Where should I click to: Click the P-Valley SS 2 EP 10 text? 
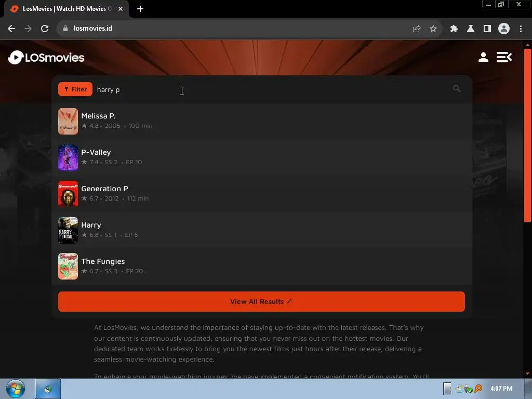(123, 162)
